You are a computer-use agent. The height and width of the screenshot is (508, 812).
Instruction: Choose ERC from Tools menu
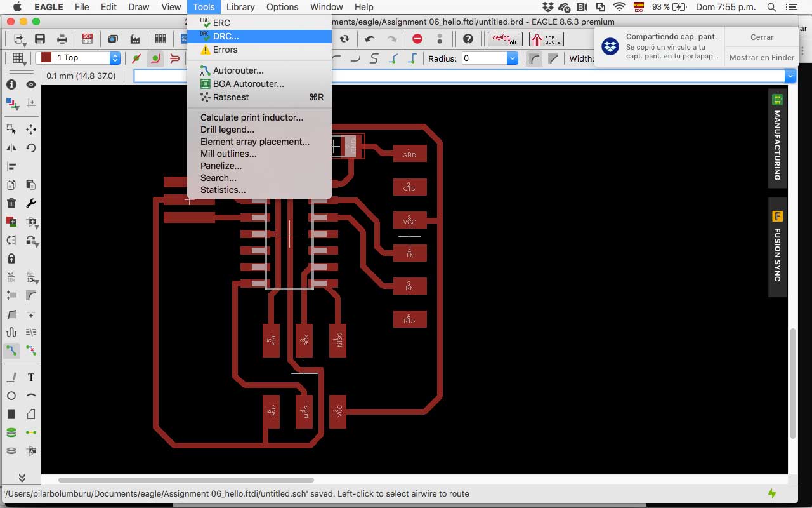tap(259, 23)
